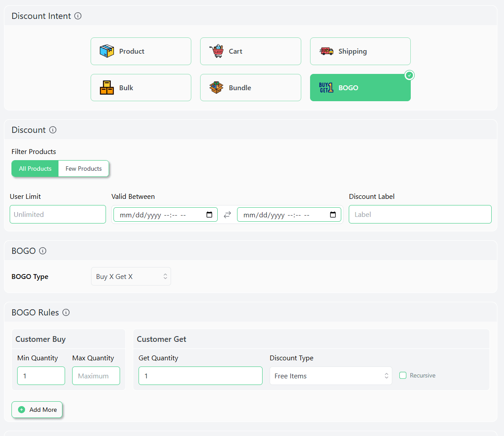Screen dimensions: 504x436
Task: Click the Buy1 Get1 BOGO icon
Action: (326, 88)
